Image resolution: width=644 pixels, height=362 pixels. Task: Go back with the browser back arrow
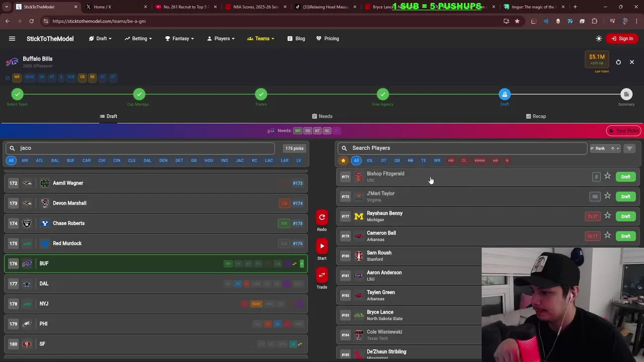pyautogui.click(x=8, y=21)
